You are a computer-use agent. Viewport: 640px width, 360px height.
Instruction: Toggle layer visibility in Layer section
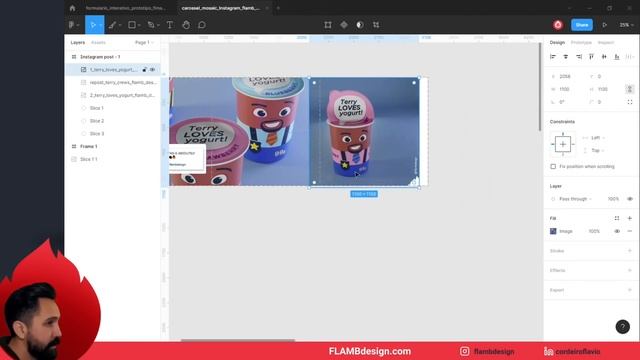click(630, 199)
